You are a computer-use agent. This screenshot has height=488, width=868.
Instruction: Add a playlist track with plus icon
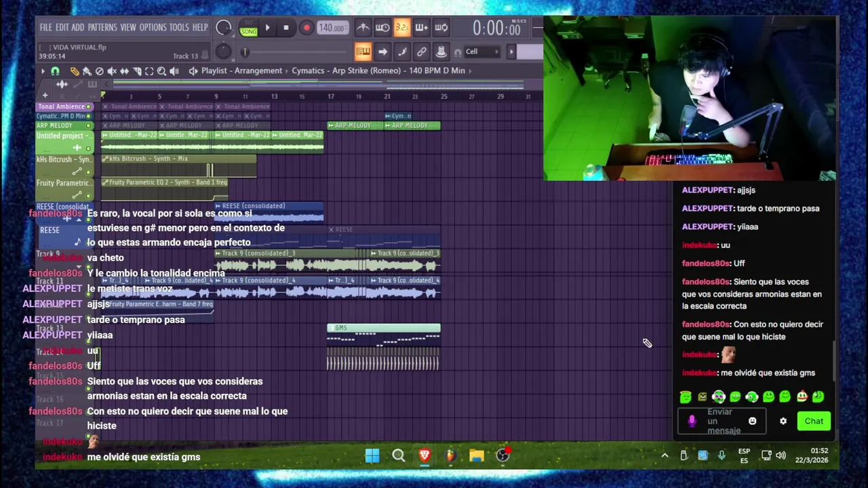point(45,95)
